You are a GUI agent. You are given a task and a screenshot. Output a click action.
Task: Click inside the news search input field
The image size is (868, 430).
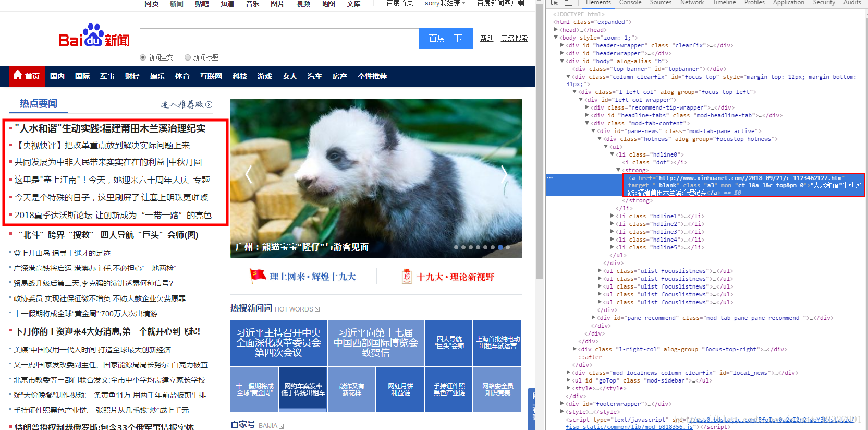point(279,39)
